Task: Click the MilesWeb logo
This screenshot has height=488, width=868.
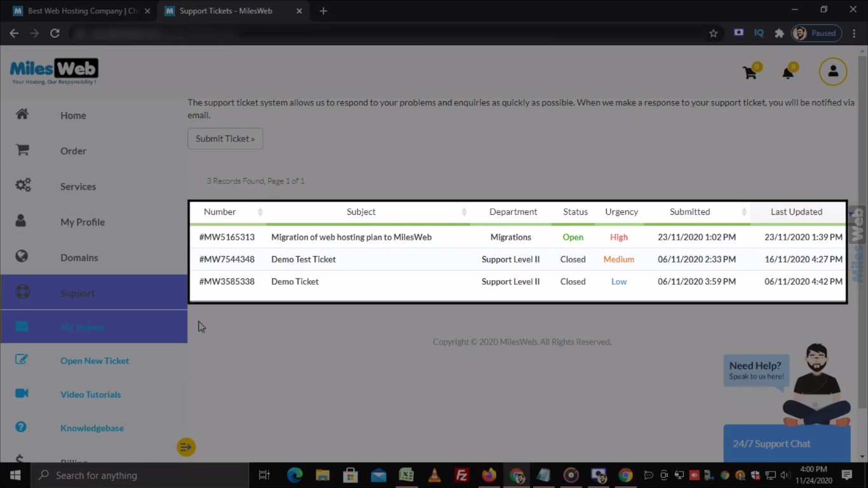Action: tap(54, 71)
